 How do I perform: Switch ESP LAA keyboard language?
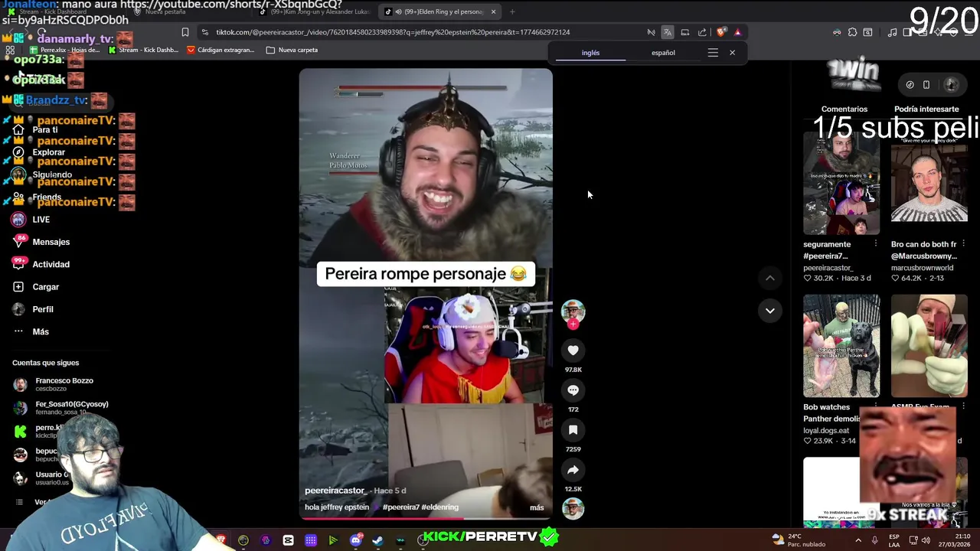(x=894, y=540)
